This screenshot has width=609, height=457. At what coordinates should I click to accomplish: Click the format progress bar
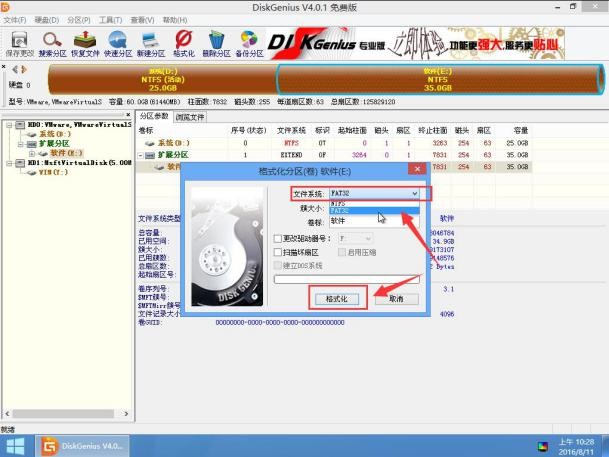pyautogui.click(x=347, y=279)
